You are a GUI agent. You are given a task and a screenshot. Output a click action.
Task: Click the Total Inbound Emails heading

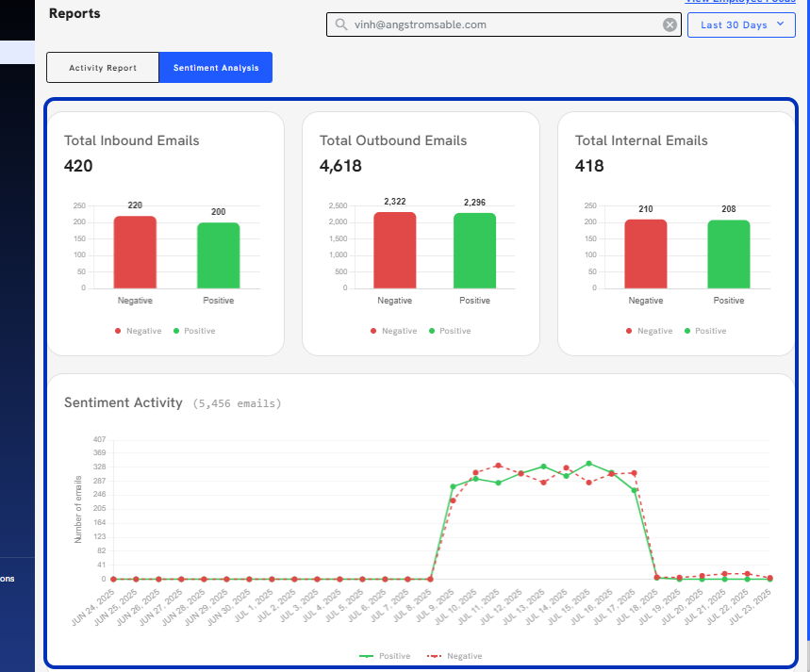tap(132, 140)
